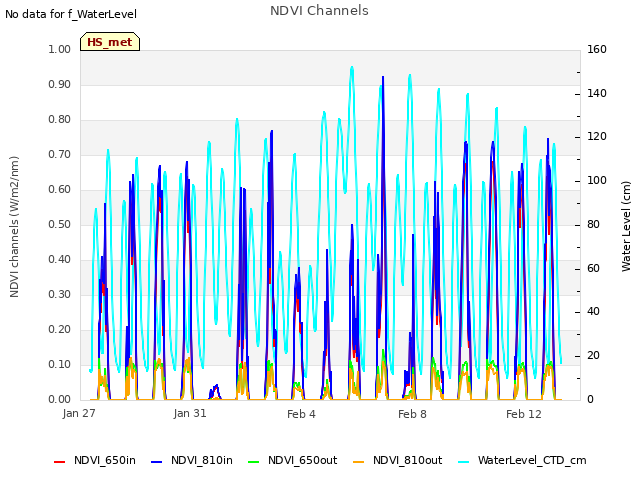
Task: Click the blue NDVI_810in legend swatch
Action: (157, 462)
